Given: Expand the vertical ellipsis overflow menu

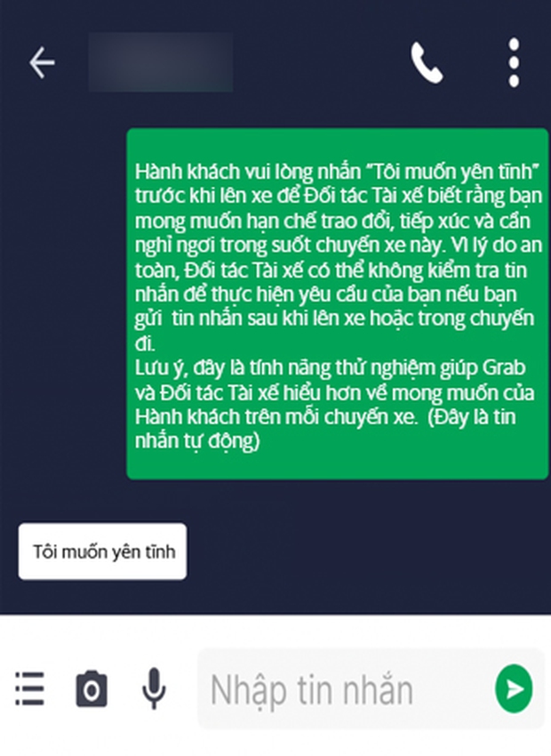Looking at the screenshot, I should [514, 62].
